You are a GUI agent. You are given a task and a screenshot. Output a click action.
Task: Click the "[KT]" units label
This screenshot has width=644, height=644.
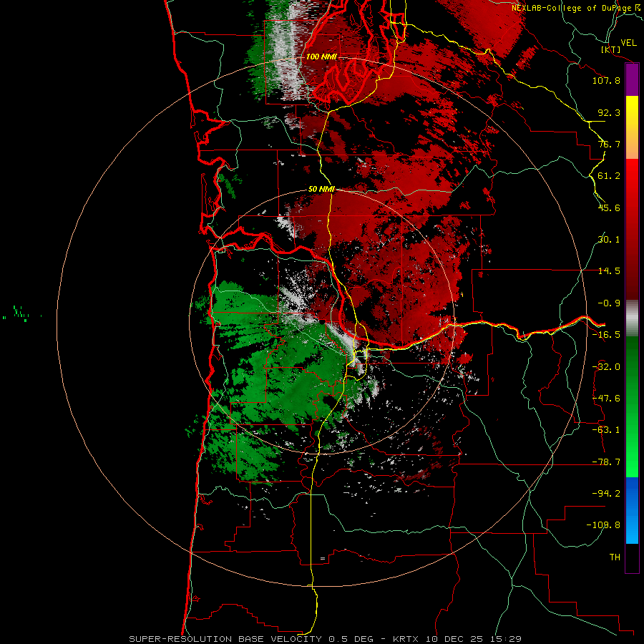click(611, 49)
